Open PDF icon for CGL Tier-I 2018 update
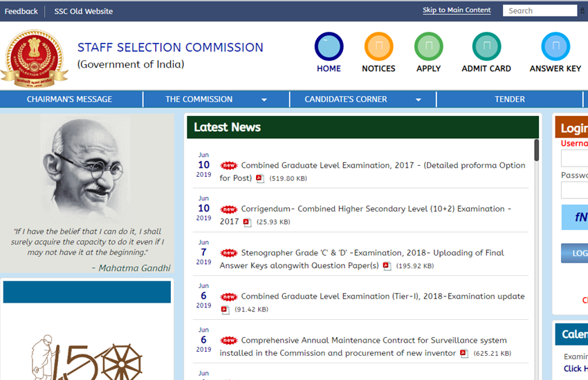588x380 pixels. [225, 310]
